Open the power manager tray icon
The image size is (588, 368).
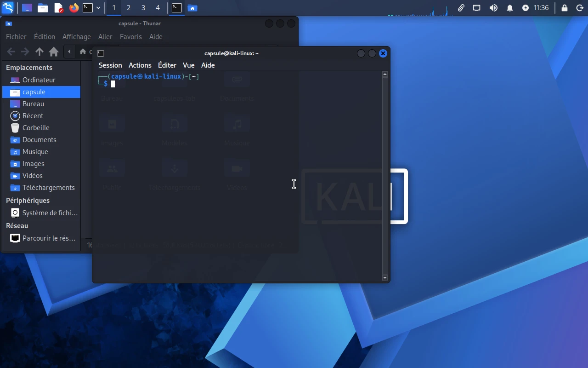(526, 8)
